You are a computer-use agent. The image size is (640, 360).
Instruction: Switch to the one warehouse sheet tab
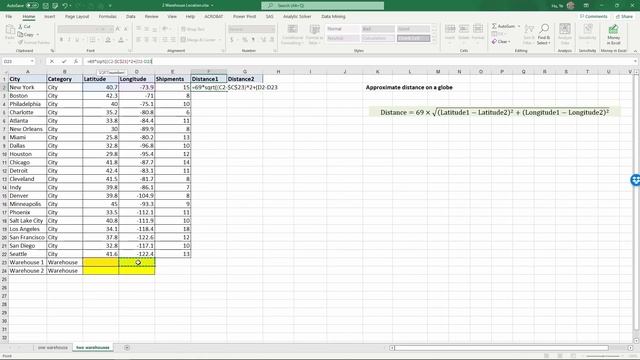pyautogui.click(x=52, y=347)
